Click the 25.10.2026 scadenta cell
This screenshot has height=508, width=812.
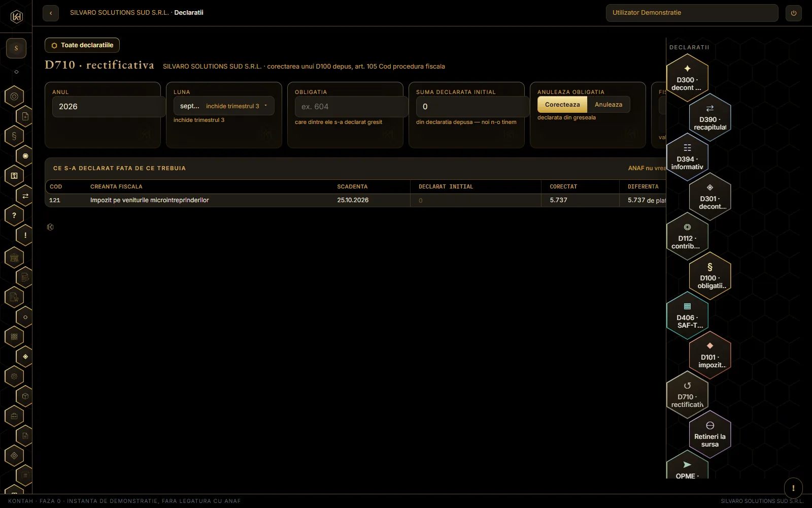point(353,200)
